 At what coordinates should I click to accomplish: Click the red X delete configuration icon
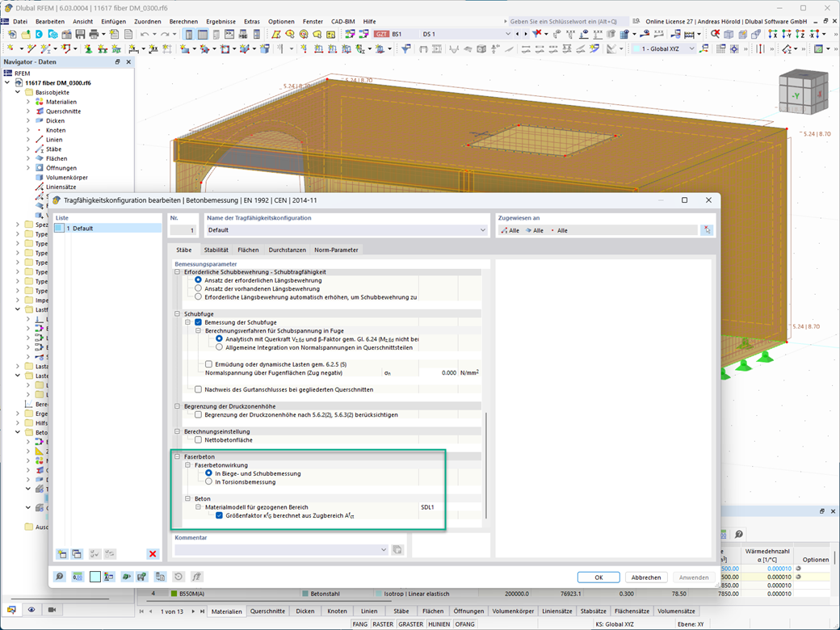click(153, 554)
